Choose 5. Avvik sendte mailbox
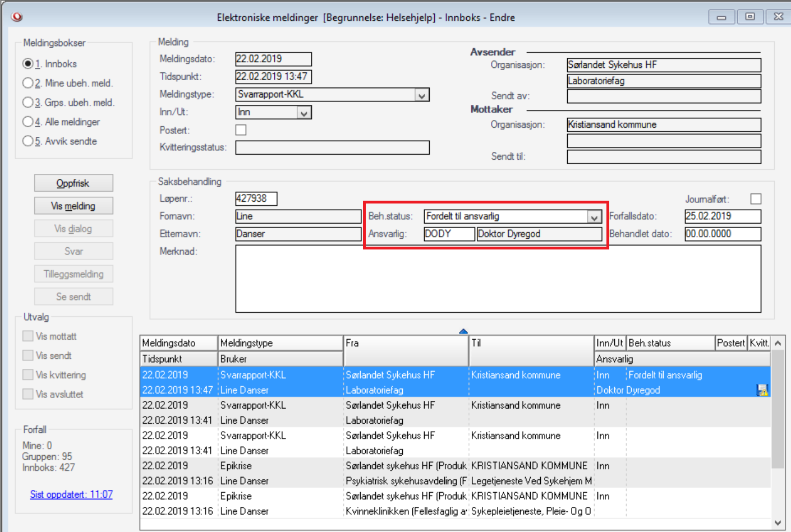Viewport: 791px width, 532px height. (x=27, y=141)
